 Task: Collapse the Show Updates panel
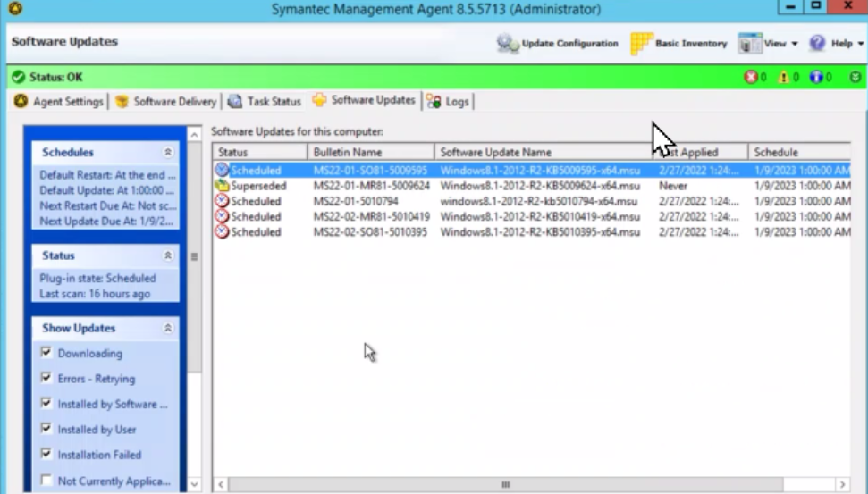click(167, 329)
